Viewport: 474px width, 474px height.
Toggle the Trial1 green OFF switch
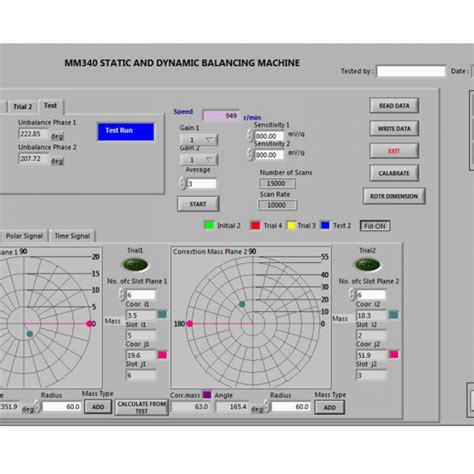click(x=135, y=265)
